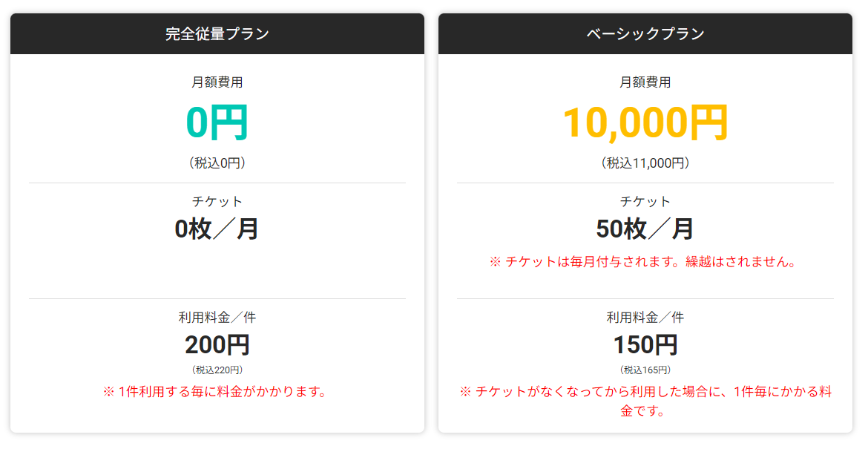Viewport: 868px width, 449px height.
Task: Click the 0枚／月 ticket amount
Action: coord(217,229)
